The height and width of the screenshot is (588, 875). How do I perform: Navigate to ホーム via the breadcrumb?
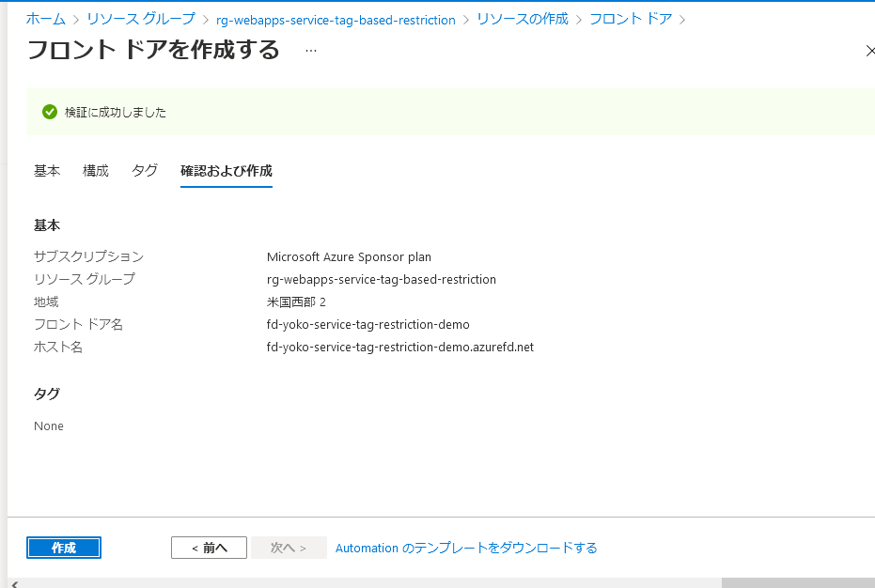click(45, 19)
